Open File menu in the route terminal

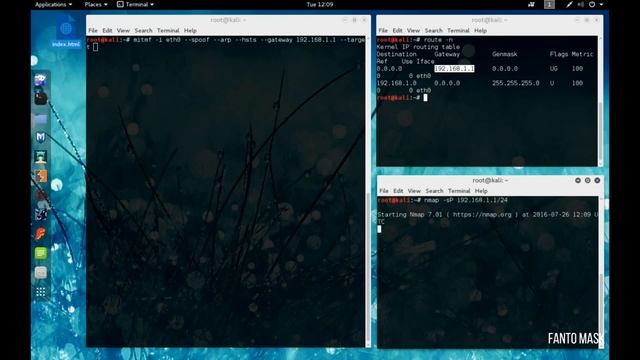pos(383,31)
